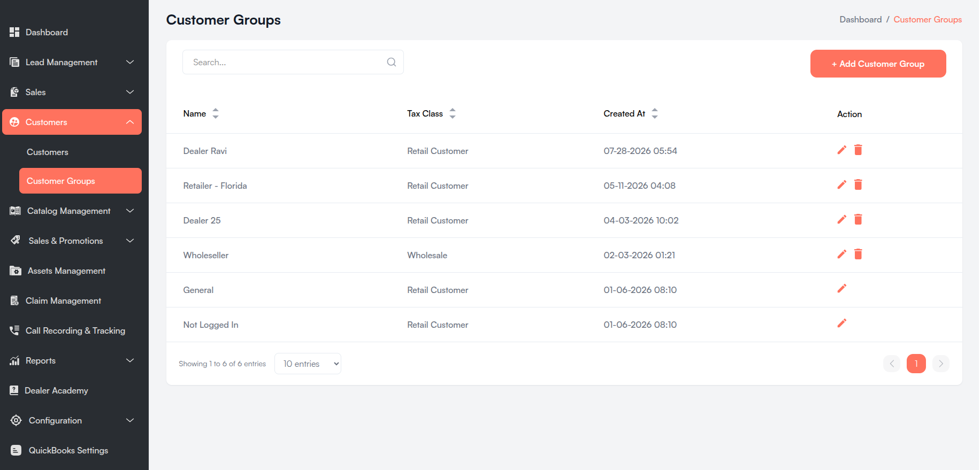Screen dimensions: 980x470
Task: Click the Wholesale tax class cell
Action: click(427, 255)
